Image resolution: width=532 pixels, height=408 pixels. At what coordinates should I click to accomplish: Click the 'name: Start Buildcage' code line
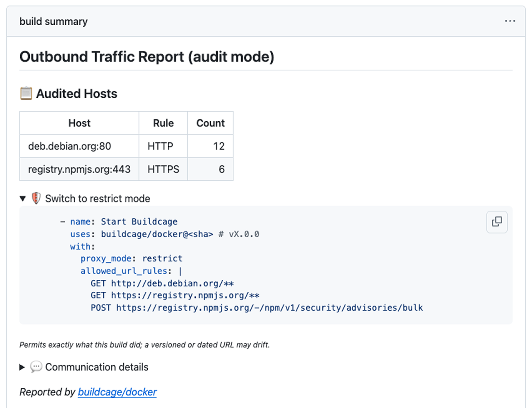(119, 221)
